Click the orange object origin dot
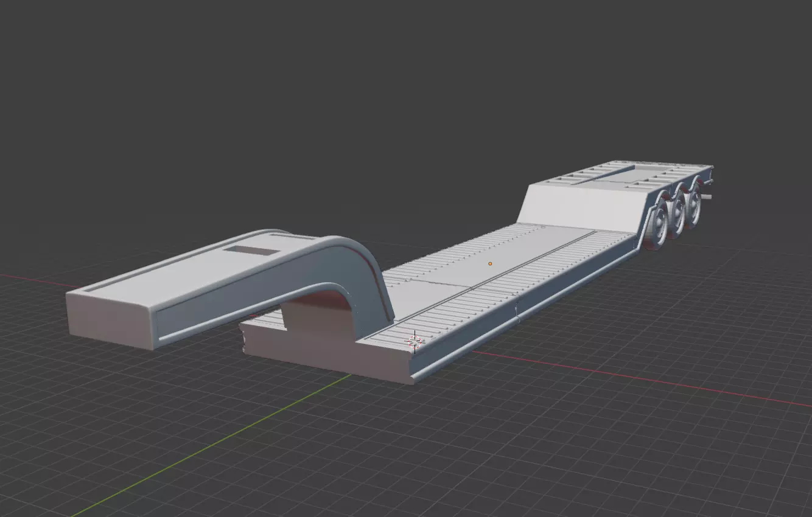 pyautogui.click(x=490, y=264)
